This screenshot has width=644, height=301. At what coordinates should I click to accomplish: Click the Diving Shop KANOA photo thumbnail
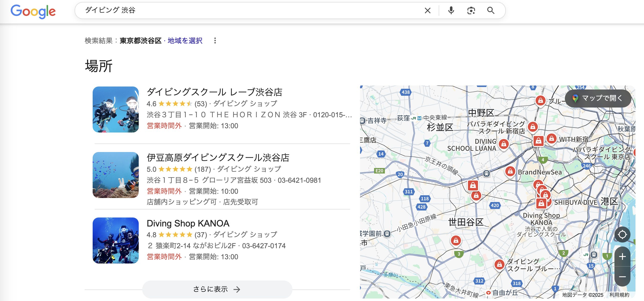tap(115, 240)
